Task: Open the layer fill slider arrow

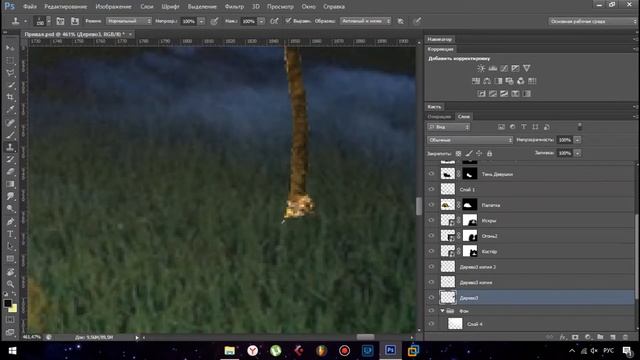Action: tap(577, 153)
